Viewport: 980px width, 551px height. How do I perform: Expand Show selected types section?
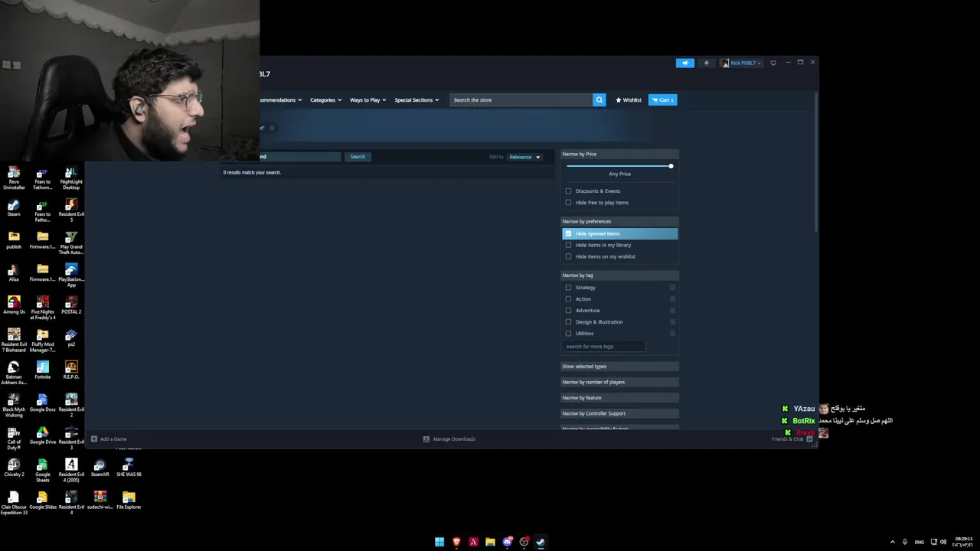click(x=619, y=367)
